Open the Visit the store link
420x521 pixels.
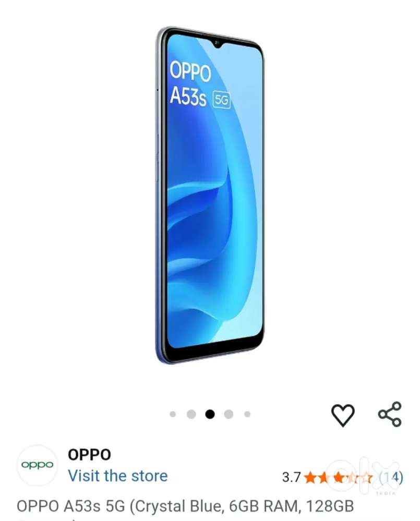click(x=117, y=476)
